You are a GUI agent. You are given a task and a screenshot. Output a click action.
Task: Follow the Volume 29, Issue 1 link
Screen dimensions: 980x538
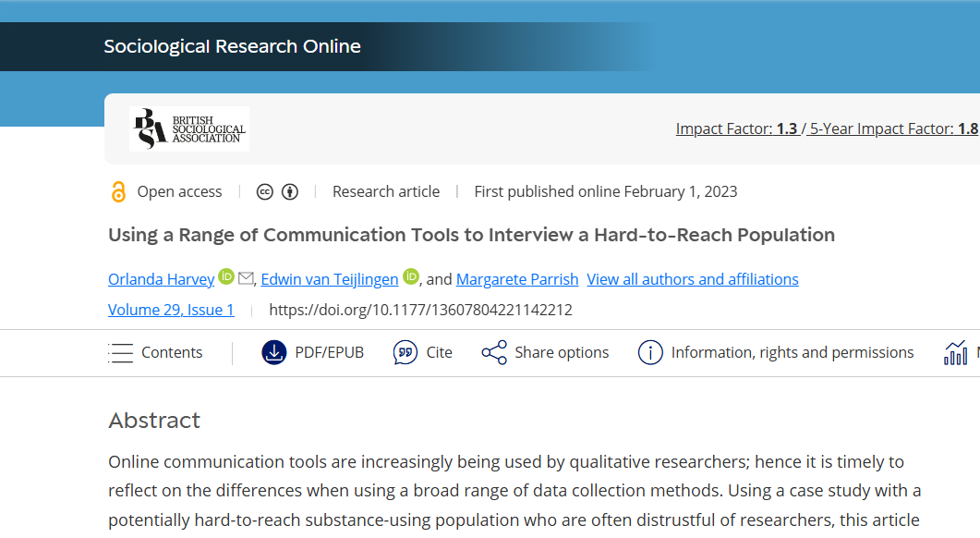coord(171,310)
